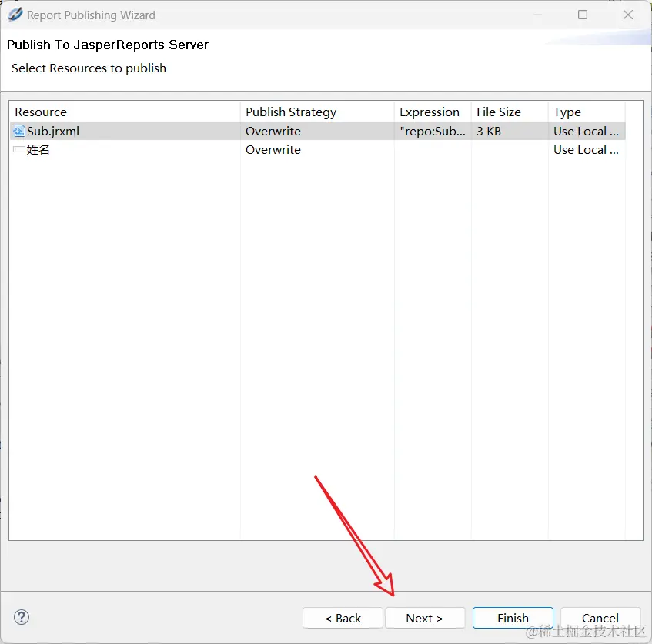This screenshot has width=652, height=644.
Task: Go to the previous step with Back
Action: (x=343, y=618)
